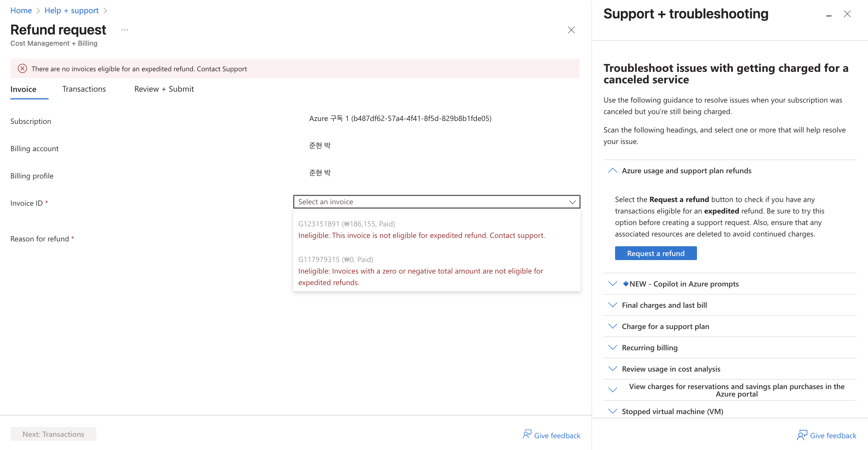The height and width of the screenshot is (450, 868).
Task: Go to Help + support breadcrumb
Action: pos(72,10)
